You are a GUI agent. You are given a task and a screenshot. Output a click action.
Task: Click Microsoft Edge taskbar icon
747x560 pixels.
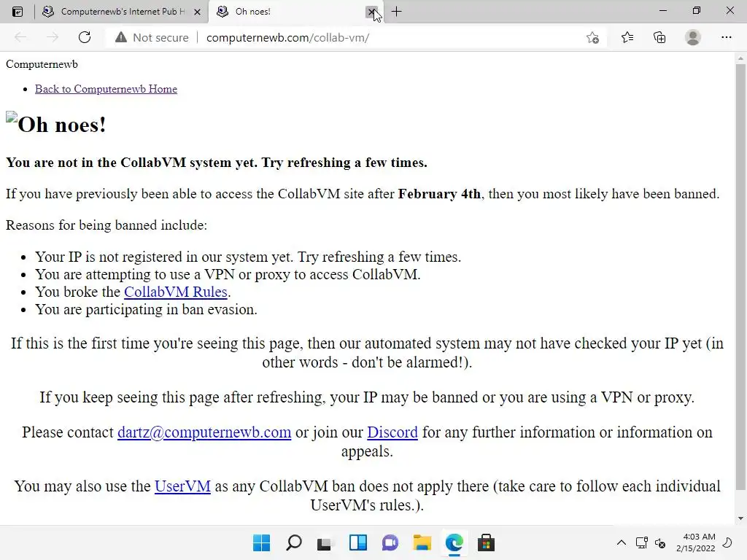point(454,542)
